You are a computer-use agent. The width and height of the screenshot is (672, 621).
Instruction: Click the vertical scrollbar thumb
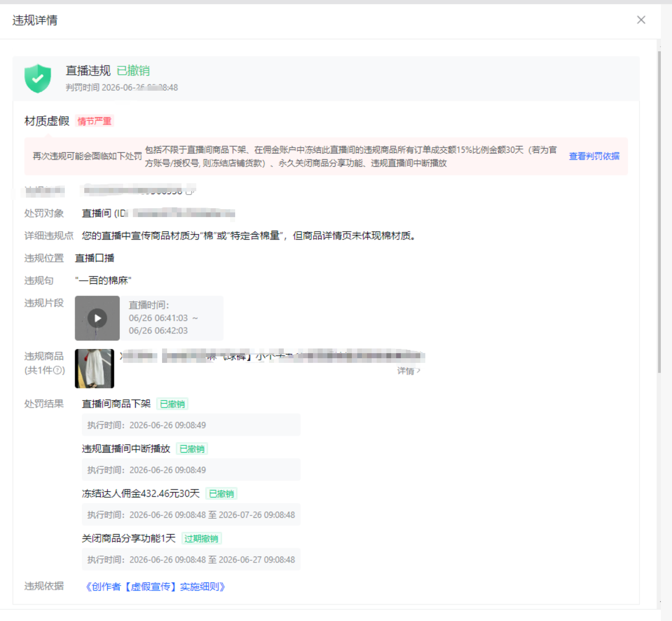(x=659, y=212)
